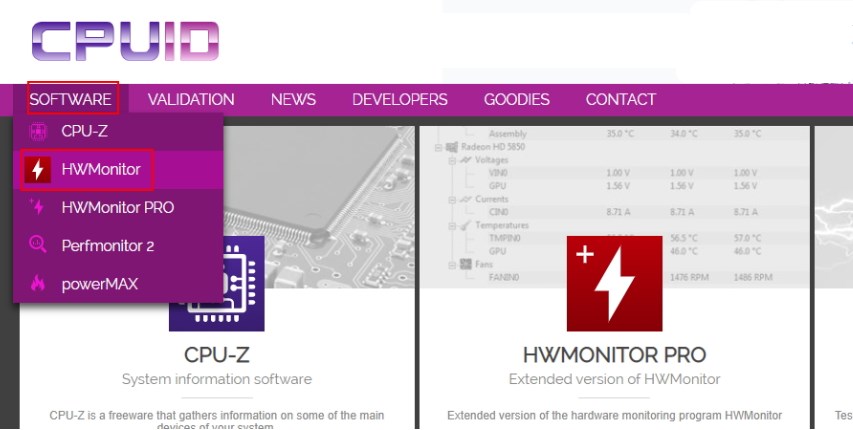This screenshot has height=430, width=853.
Task: Open the CPU-Z card title
Action: pos(217,355)
